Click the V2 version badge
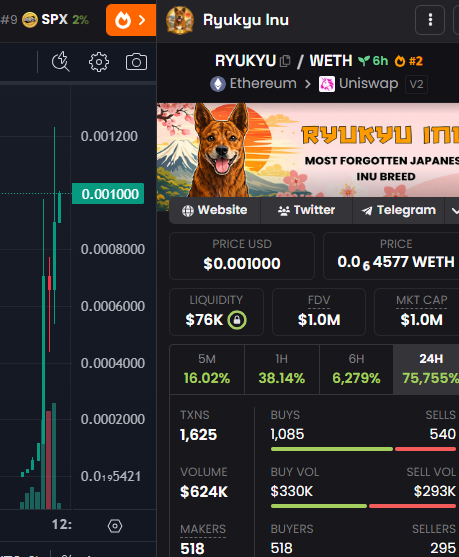459x557 pixels. pyautogui.click(x=416, y=85)
